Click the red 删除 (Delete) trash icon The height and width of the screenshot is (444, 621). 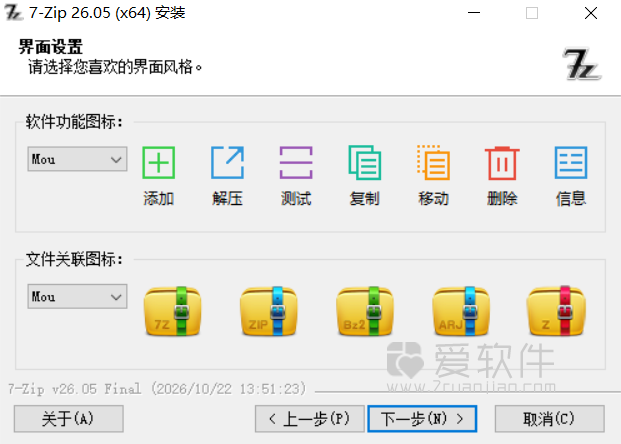click(x=502, y=163)
